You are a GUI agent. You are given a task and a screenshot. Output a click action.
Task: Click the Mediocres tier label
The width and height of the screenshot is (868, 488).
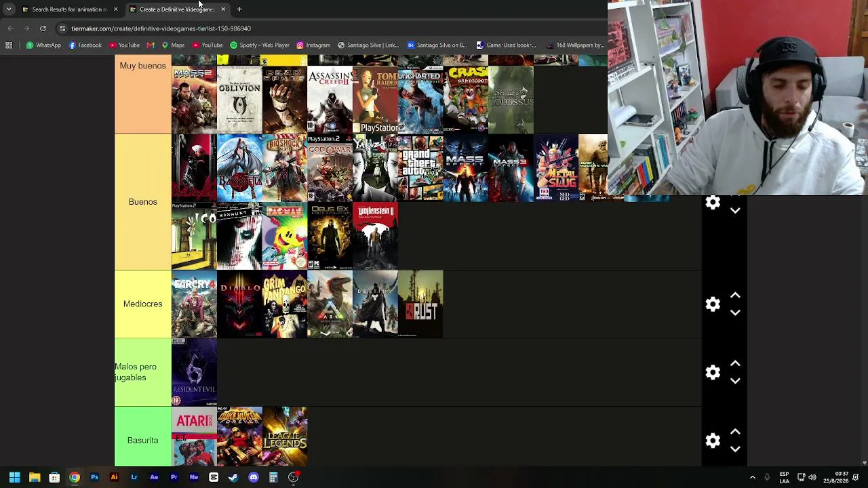point(142,304)
